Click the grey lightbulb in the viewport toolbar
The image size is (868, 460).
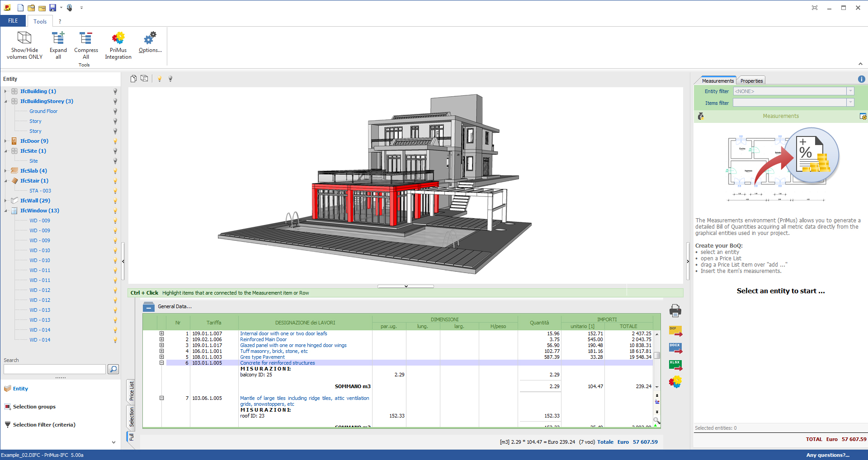point(170,79)
